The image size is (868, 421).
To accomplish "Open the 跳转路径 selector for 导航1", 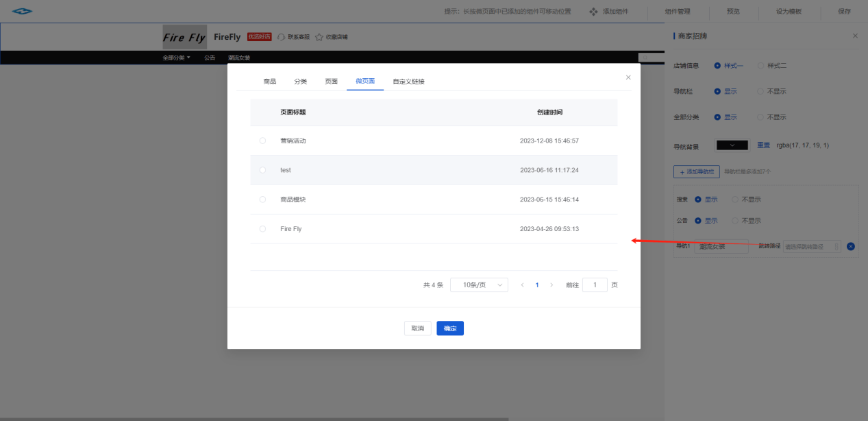I will (x=812, y=246).
